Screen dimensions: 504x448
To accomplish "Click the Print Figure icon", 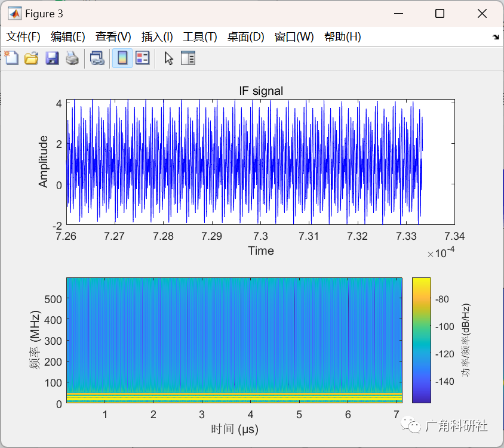I will [x=72, y=58].
